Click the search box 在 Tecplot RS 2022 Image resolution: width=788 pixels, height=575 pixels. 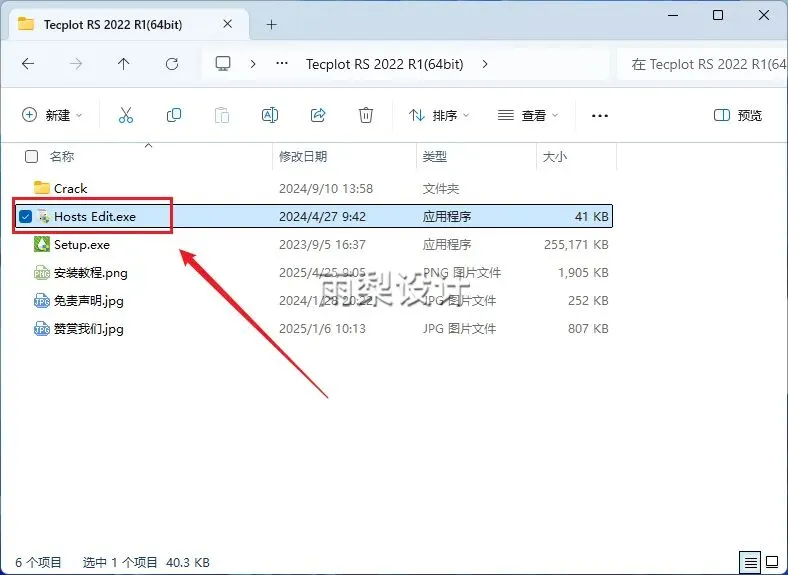pos(702,64)
